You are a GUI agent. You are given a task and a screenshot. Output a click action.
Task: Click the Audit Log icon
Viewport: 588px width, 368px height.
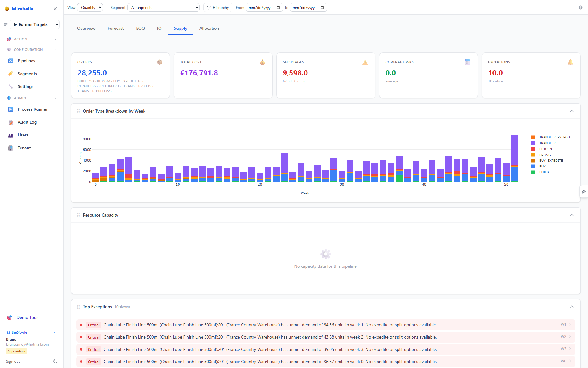(x=11, y=122)
